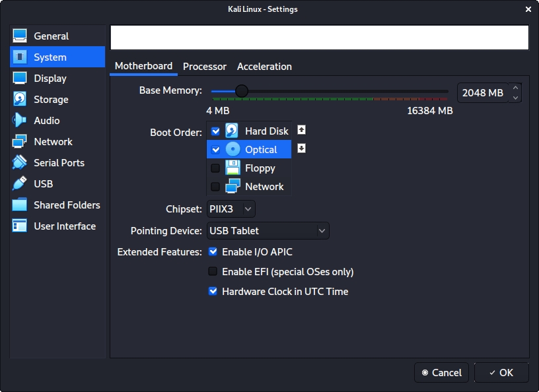Move boot device down with arrow

coord(301,148)
